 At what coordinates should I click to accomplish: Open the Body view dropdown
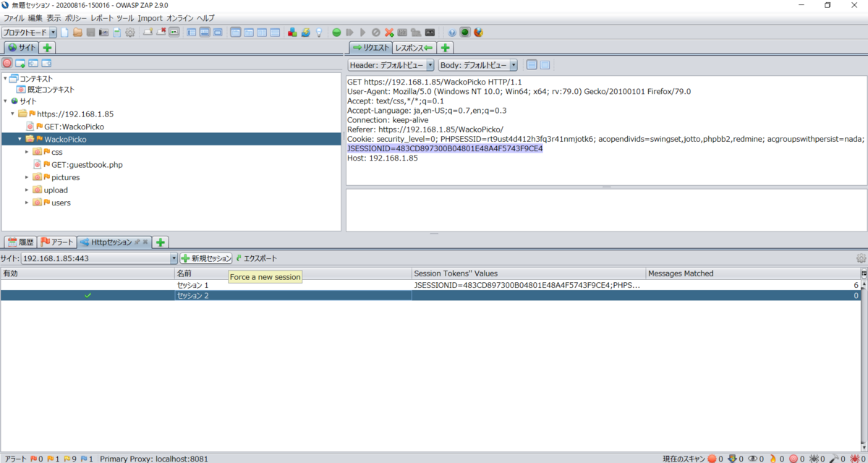514,65
